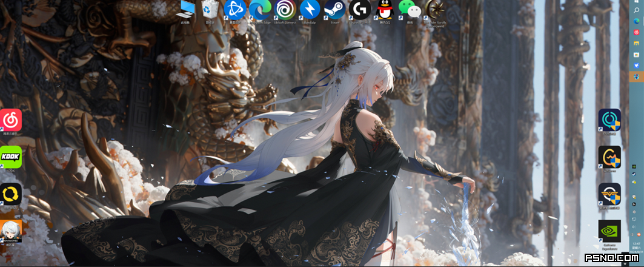Launch the Ubisoft Connect shortcut
This screenshot has width=644, height=267.
click(x=285, y=11)
